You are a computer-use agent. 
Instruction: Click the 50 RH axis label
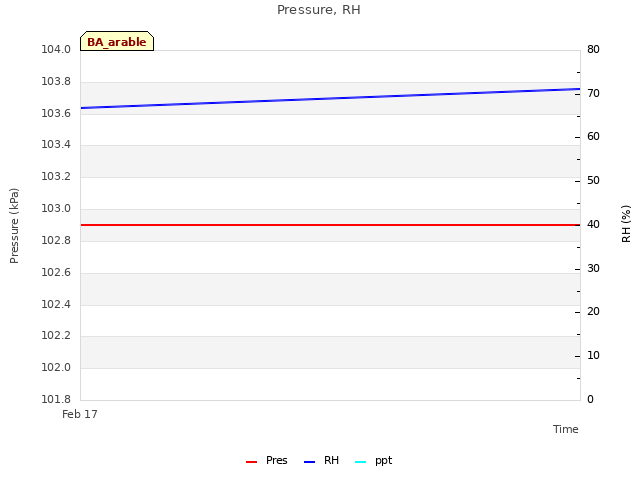click(x=593, y=180)
